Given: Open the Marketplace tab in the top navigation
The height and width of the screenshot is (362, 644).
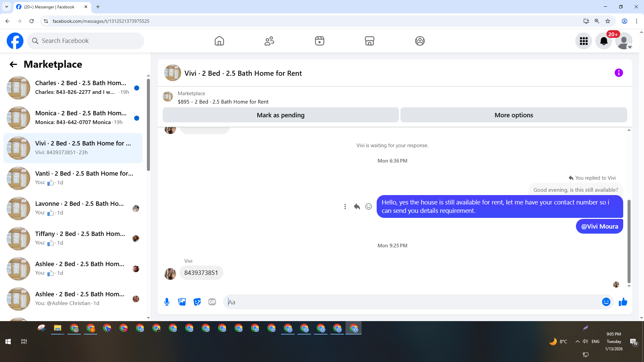Looking at the screenshot, I should pyautogui.click(x=369, y=41).
